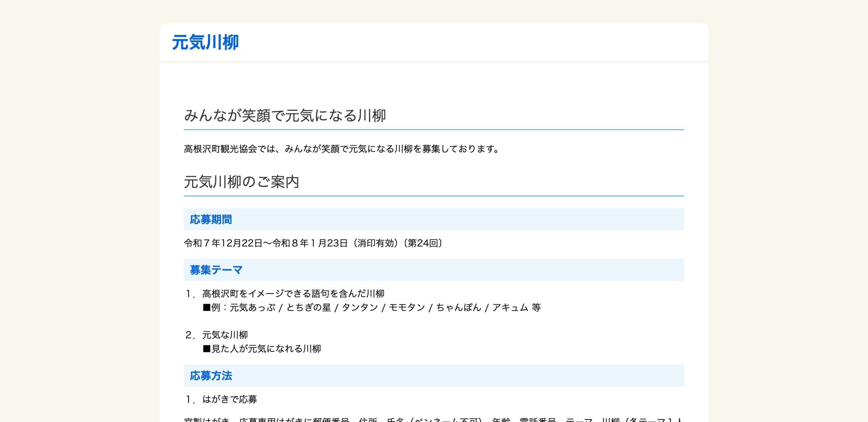Click the line ■見た人が元気になれる川柳
This screenshot has width=868, height=422.
(261, 349)
